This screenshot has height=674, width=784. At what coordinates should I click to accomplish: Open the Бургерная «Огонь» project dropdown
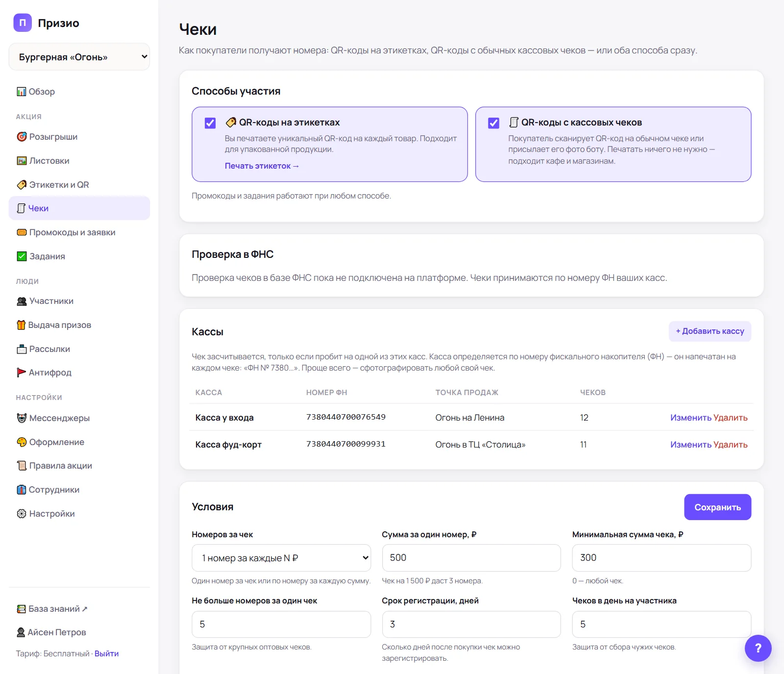79,57
